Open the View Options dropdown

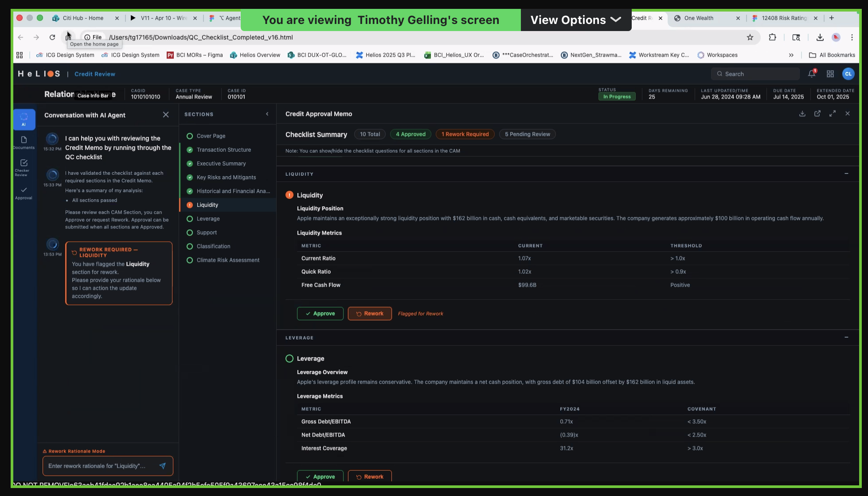point(576,20)
